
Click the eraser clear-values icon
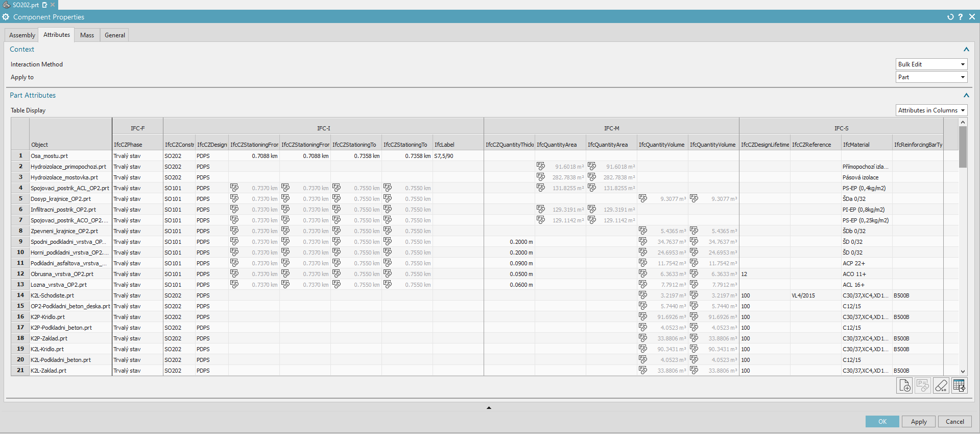coord(941,385)
